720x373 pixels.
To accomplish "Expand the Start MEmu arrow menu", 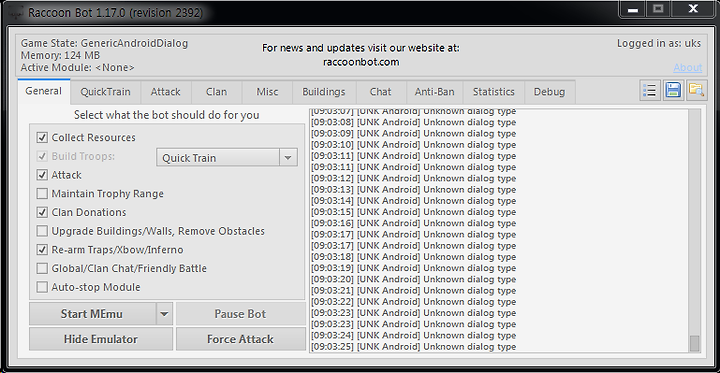I will pos(164,314).
